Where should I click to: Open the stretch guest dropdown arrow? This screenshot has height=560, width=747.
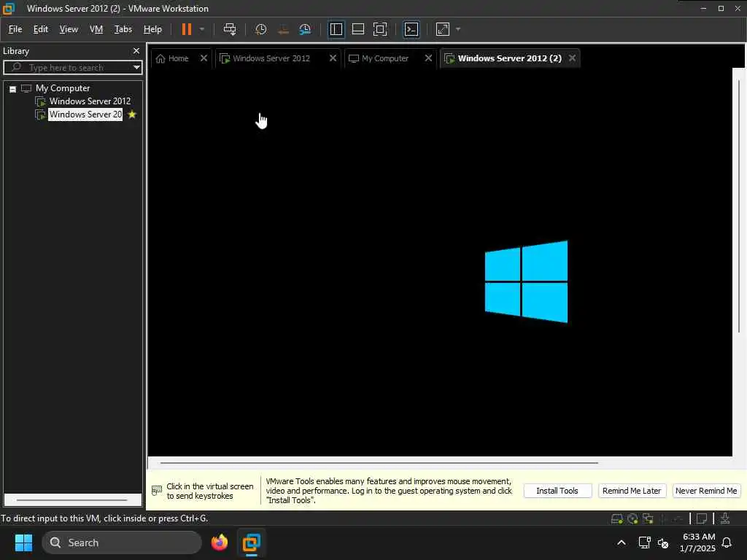click(458, 29)
